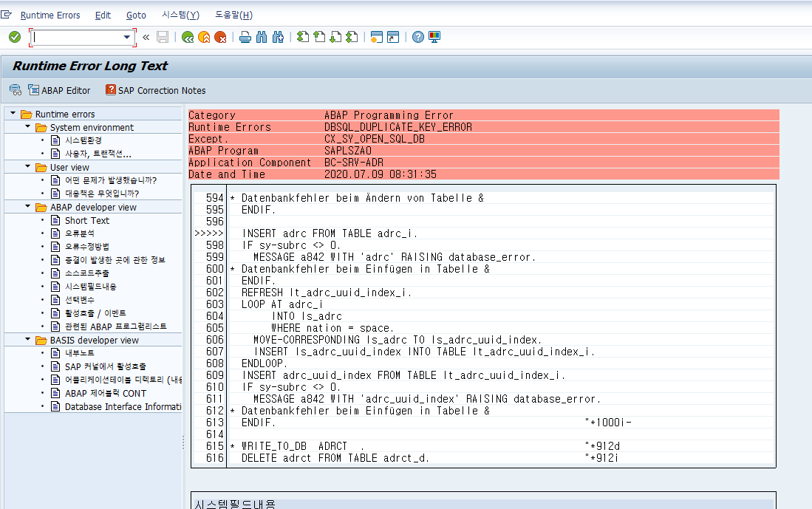
Task: Click the orange Exit icon
Action: coord(204,37)
